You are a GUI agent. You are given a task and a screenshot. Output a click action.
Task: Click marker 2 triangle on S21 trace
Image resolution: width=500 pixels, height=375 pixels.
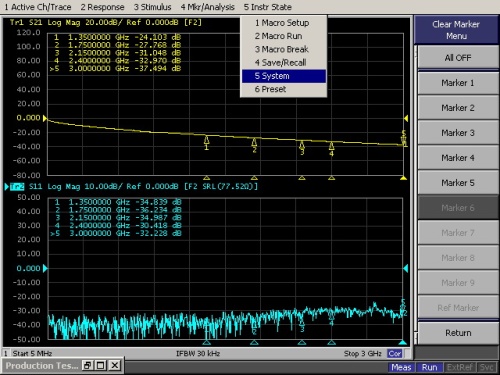coord(254,142)
